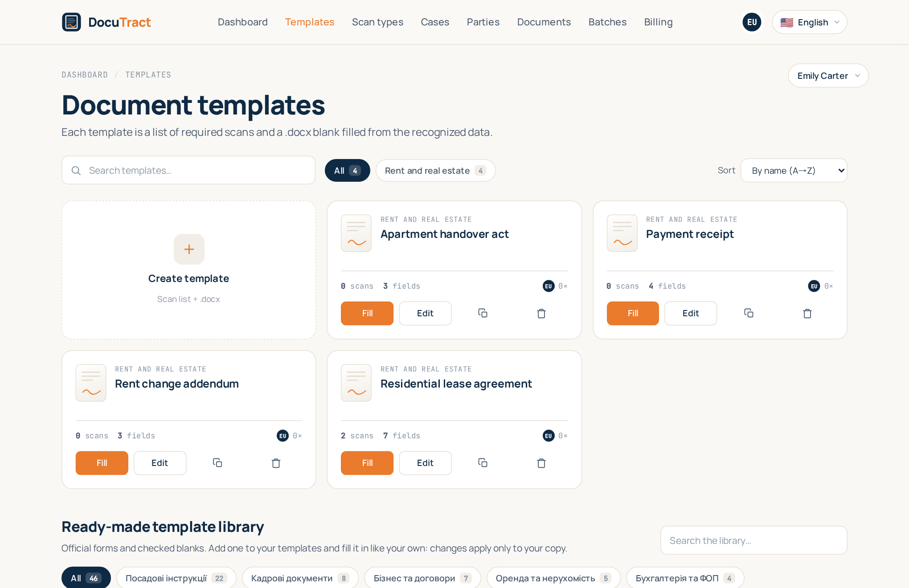
Task: Focus the Search the library input
Action: pyautogui.click(x=754, y=540)
